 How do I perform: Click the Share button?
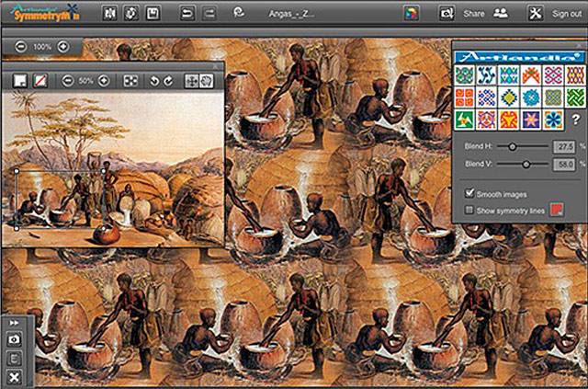[x=474, y=14]
